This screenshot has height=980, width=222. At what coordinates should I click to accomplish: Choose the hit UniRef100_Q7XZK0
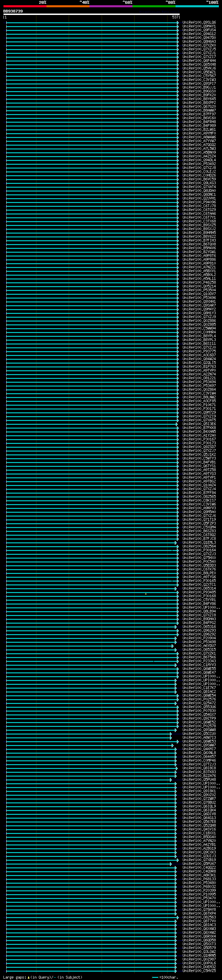(199, 45)
